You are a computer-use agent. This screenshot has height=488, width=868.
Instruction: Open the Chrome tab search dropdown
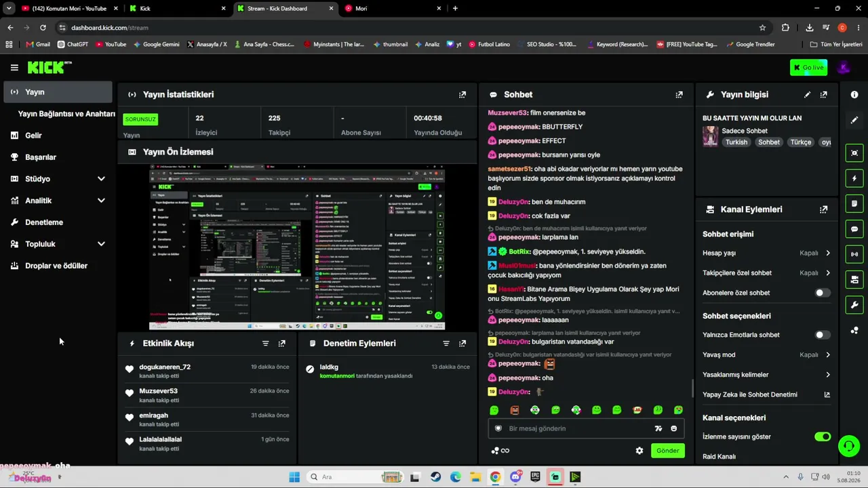pos(9,8)
